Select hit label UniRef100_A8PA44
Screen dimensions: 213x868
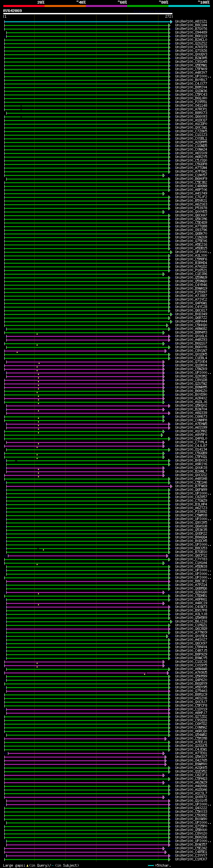click(191, 322)
